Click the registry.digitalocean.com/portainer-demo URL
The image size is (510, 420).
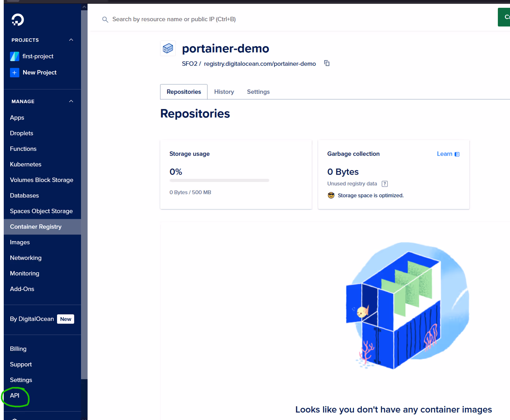[260, 64]
